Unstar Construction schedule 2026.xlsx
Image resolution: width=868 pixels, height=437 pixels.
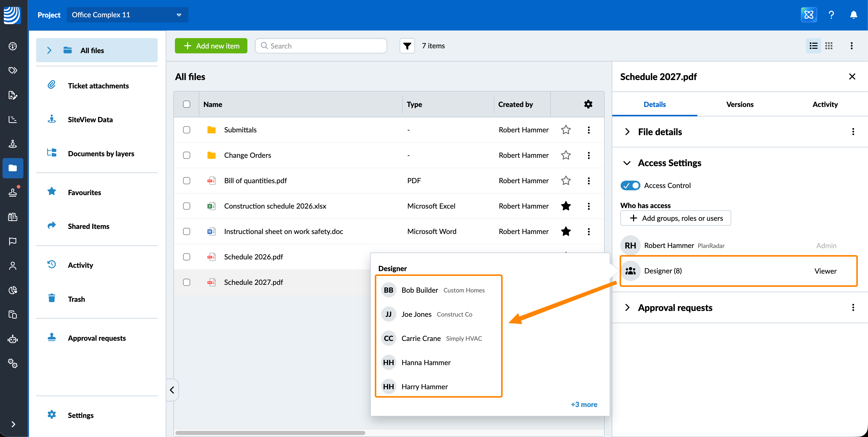[566, 206]
